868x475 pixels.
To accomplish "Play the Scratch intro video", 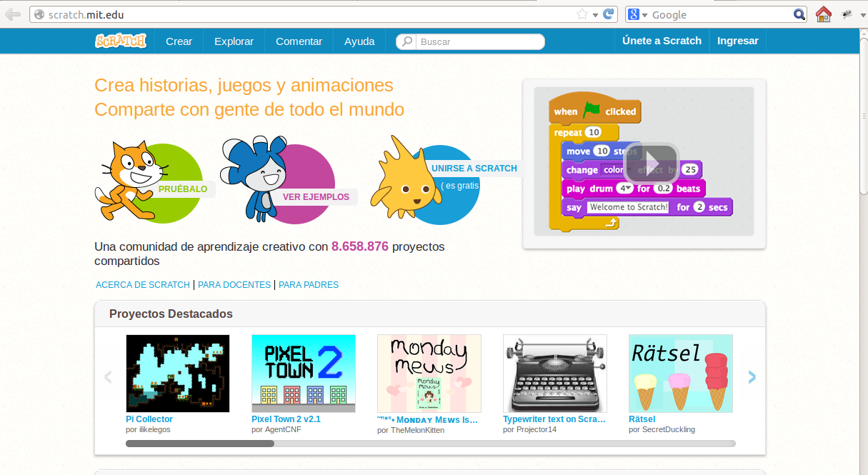I will [650, 163].
